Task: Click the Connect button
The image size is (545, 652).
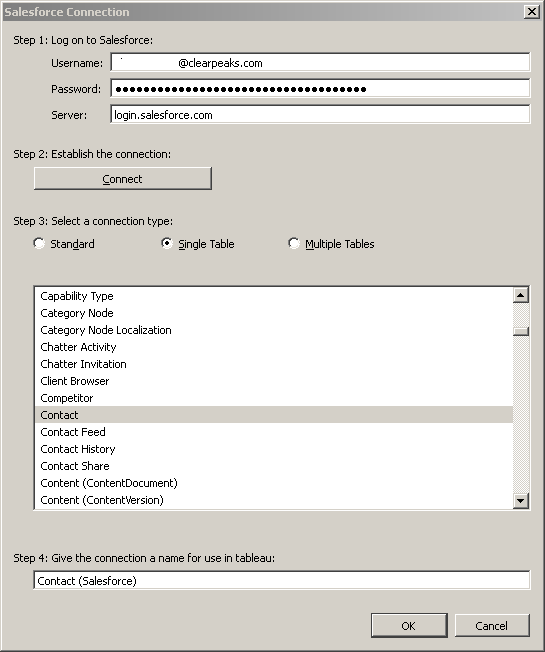Action: (123, 179)
